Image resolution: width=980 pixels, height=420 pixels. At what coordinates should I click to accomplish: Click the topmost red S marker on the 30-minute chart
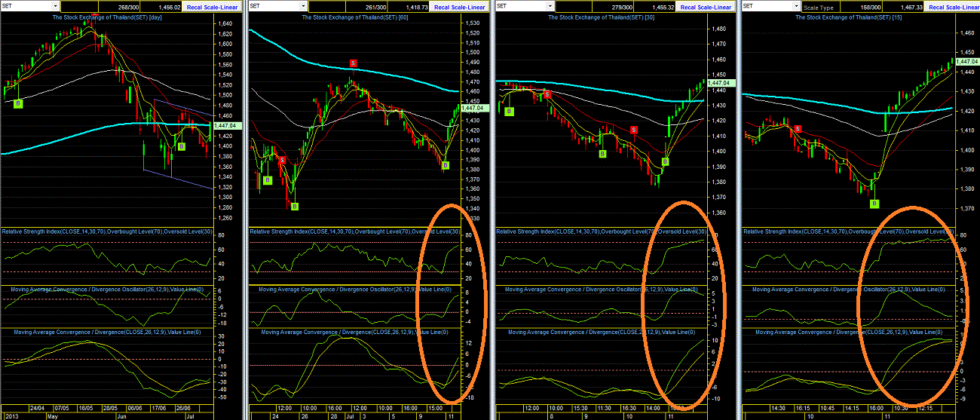pyautogui.click(x=548, y=94)
